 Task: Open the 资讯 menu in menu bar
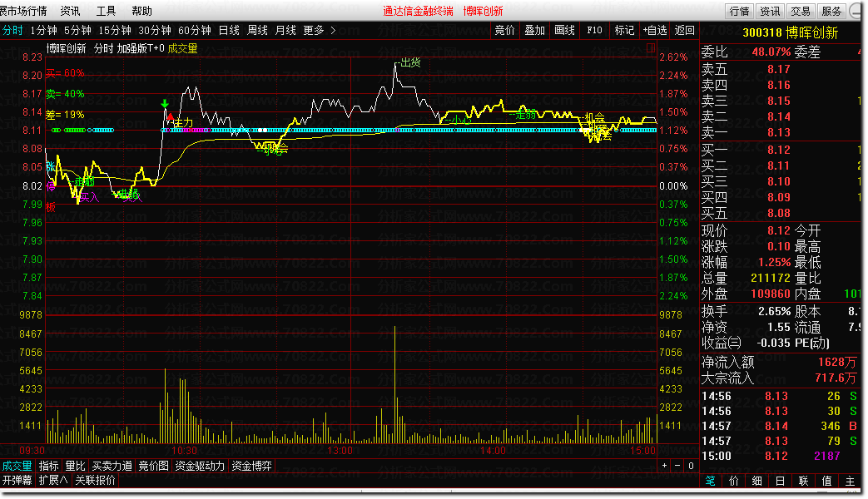pyautogui.click(x=70, y=11)
